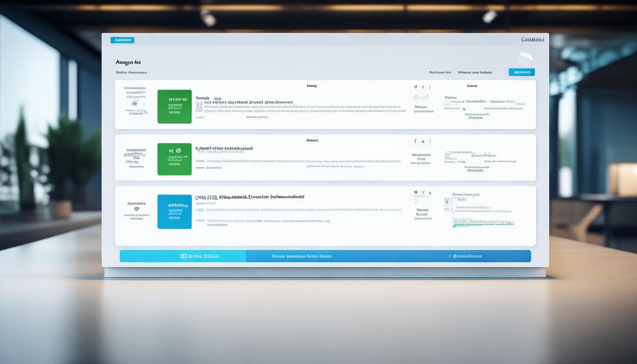This screenshot has width=637, height=364.
Task: Click the green waveform chart in third card
Action: pyautogui.click(x=482, y=222)
